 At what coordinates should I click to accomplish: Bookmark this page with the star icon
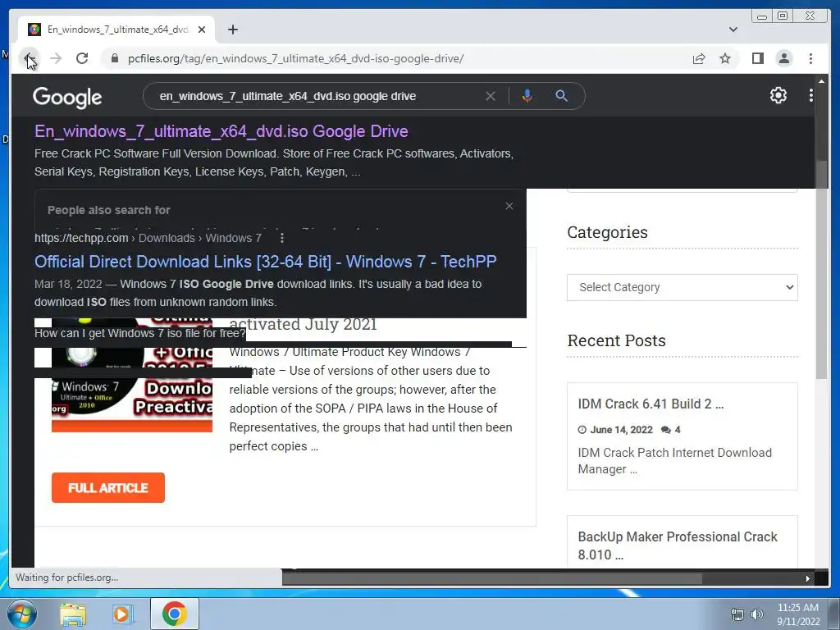pos(725,58)
